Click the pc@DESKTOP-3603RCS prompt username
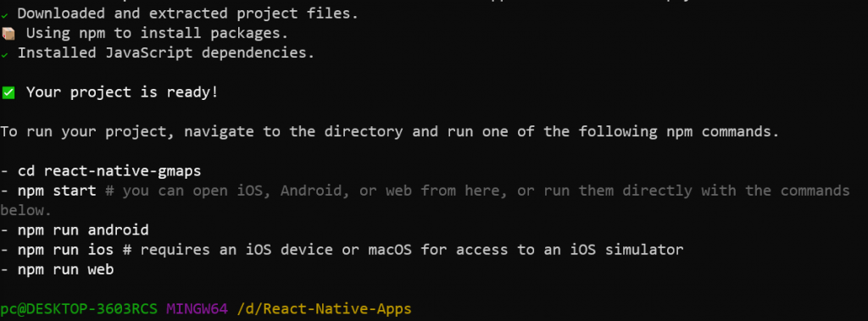 click(79, 308)
